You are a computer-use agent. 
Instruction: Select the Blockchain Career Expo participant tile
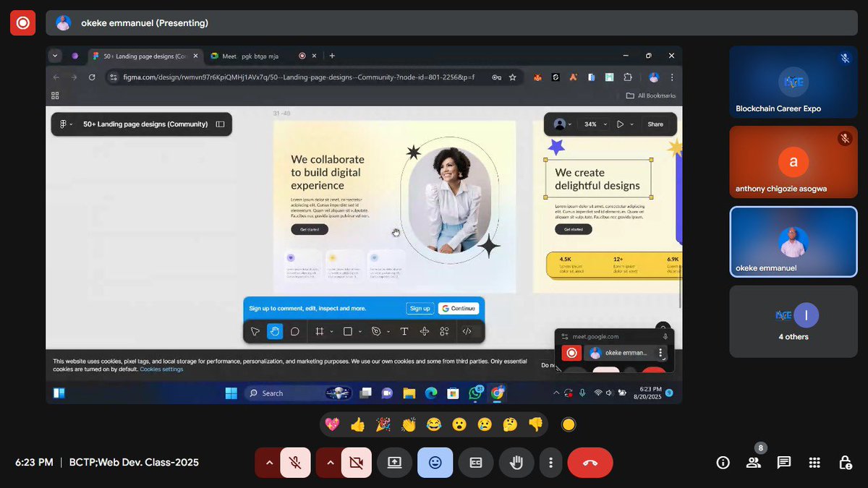[793, 82]
